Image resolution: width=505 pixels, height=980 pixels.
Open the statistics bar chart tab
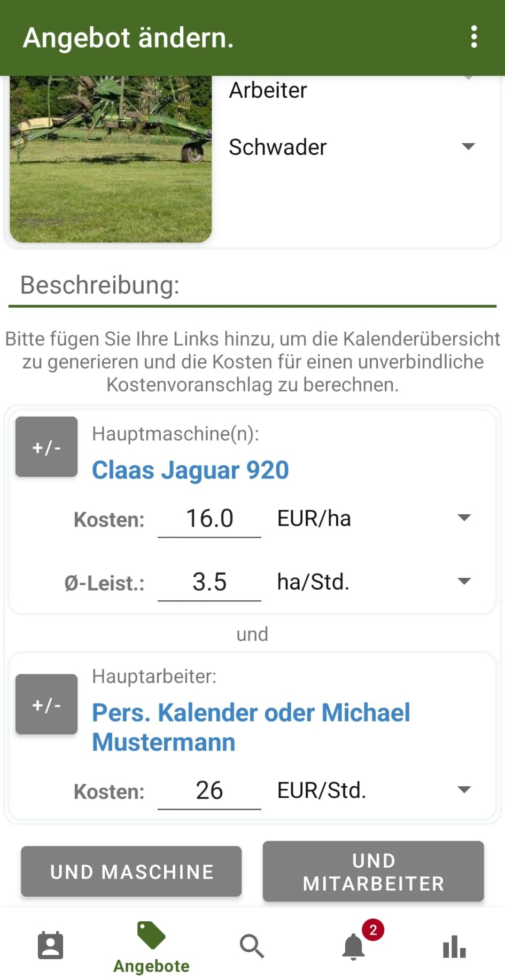(x=454, y=946)
